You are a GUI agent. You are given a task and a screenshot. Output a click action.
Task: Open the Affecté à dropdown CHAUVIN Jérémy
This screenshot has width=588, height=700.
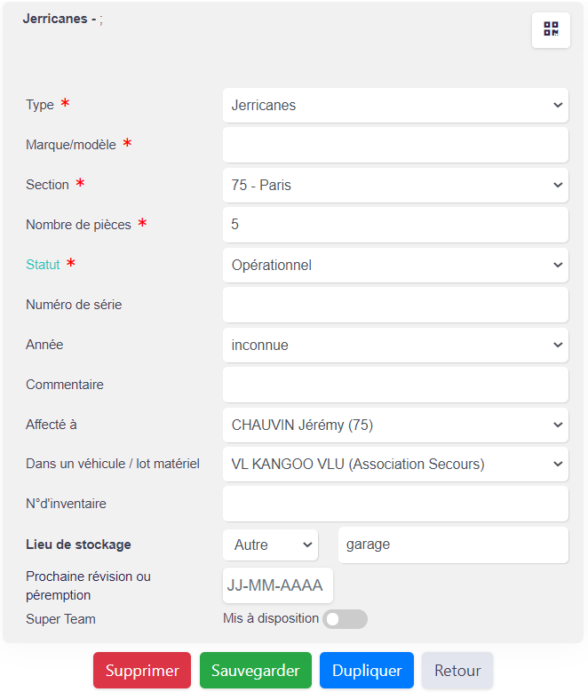click(395, 425)
